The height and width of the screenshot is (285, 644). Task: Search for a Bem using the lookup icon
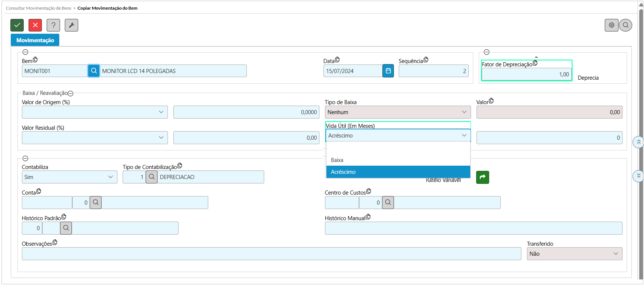coord(94,71)
